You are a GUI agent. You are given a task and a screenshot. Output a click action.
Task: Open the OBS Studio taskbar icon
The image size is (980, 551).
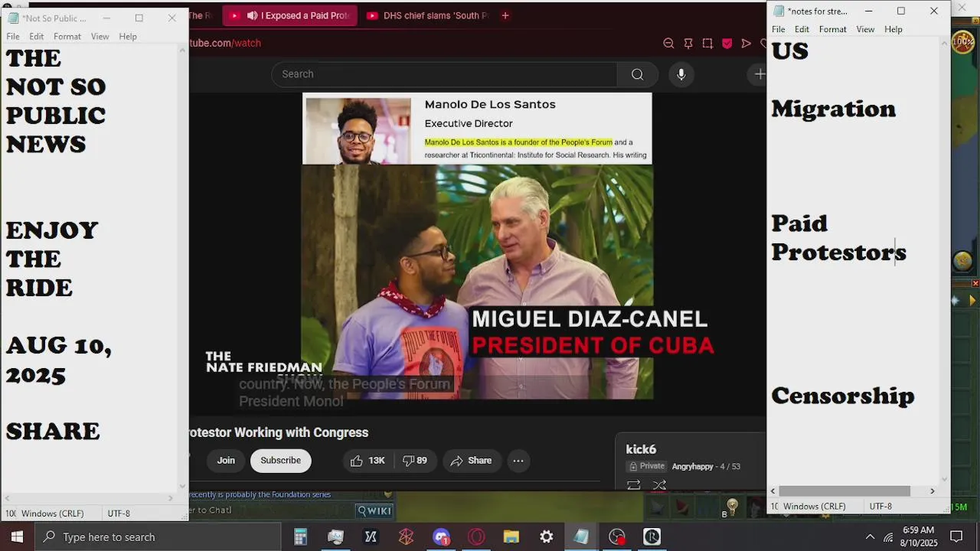(x=617, y=536)
